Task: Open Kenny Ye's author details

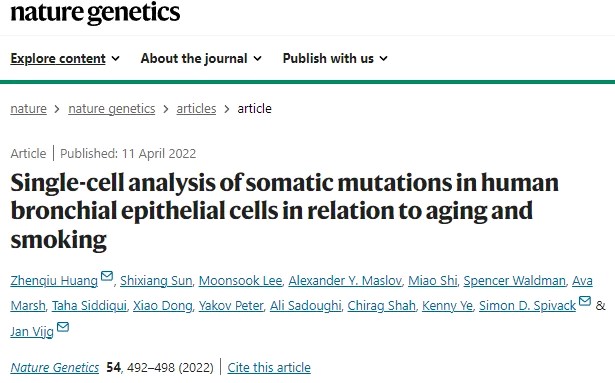Action: pos(448,306)
